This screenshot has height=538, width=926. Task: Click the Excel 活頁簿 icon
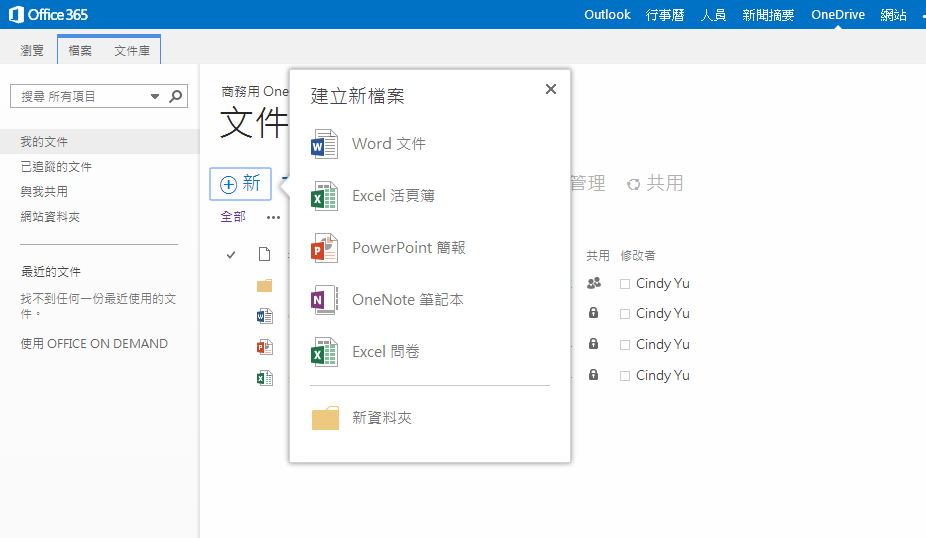click(325, 196)
